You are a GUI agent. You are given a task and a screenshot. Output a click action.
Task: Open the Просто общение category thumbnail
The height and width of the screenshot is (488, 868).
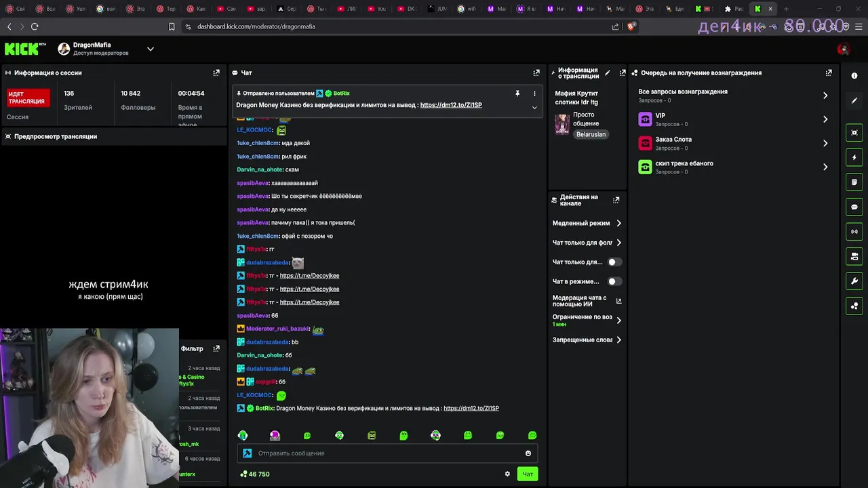click(562, 125)
